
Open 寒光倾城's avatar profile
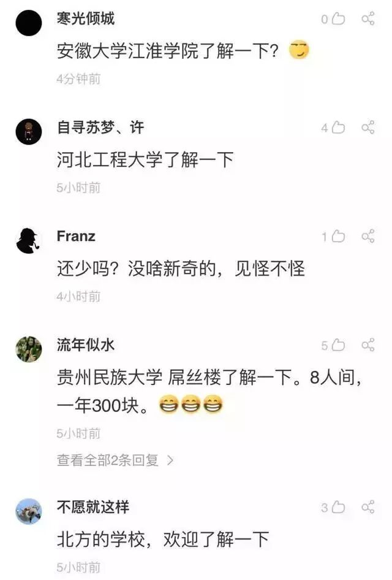click(x=28, y=23)
